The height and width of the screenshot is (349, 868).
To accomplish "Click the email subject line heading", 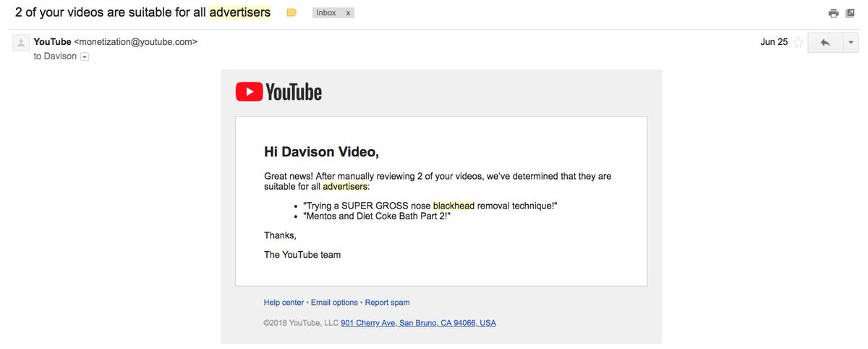I will 143,12.
